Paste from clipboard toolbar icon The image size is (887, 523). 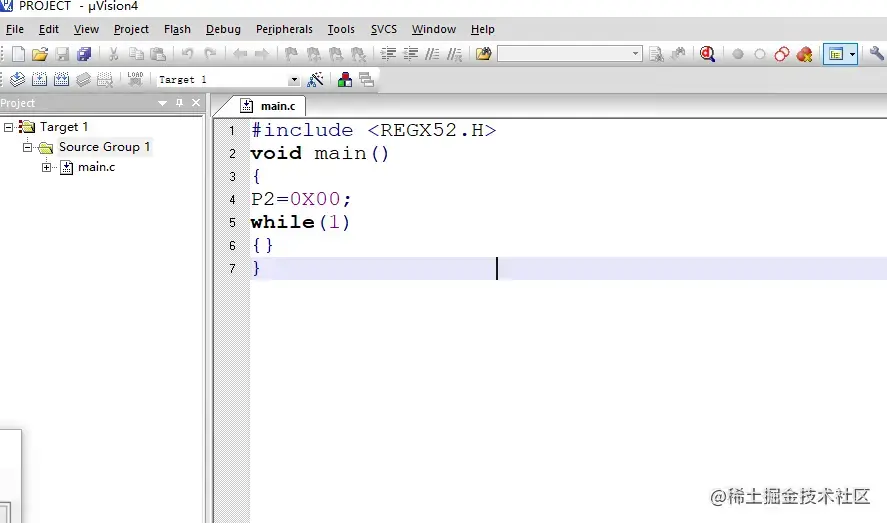pyautogui.click(x=158, y=54)
